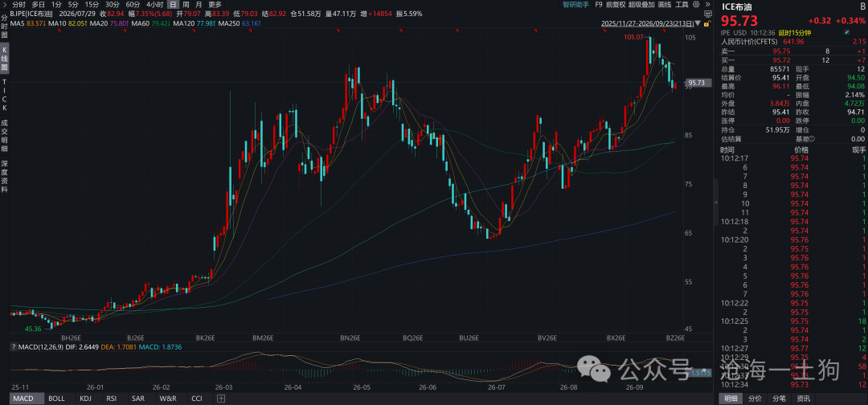Switch to the 60分 chart period
The height and width of the screenshot is (405, 868).
(x=133, y=4)
